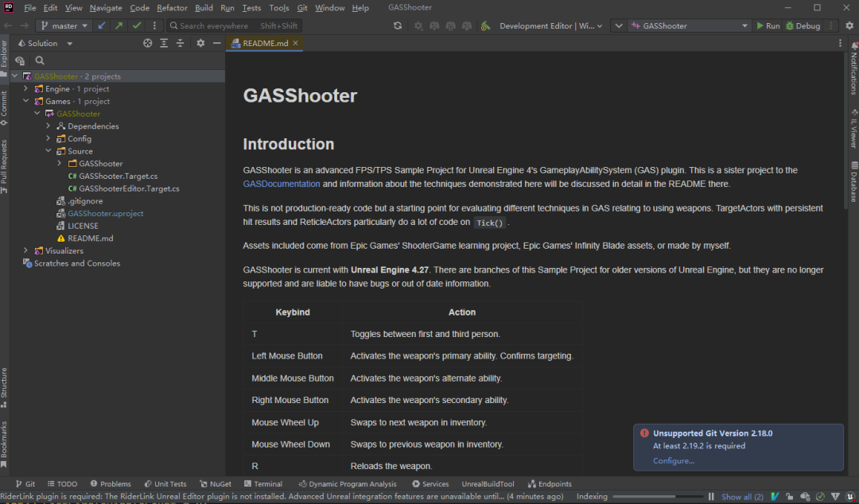Click the Update Project blue arrow icon

[x=101, y=25]
